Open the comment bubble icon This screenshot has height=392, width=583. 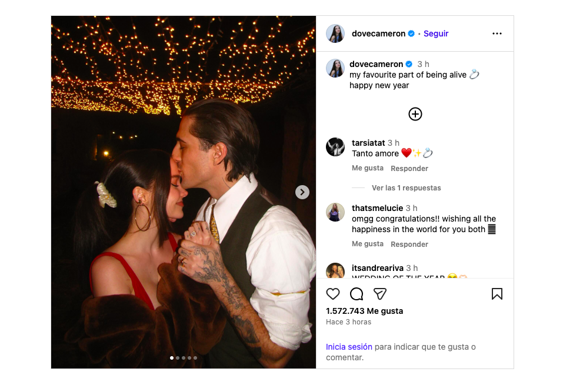coord(357,294)
